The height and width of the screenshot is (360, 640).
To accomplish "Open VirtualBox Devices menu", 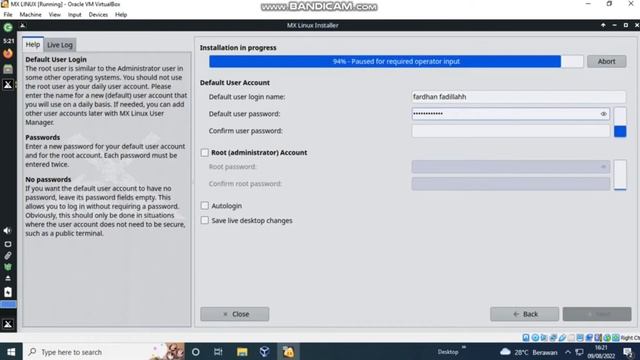I will [x=98, y=15].
